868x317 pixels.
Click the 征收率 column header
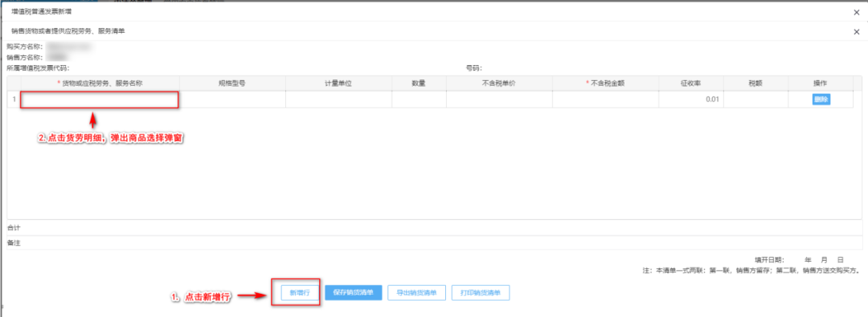[691, 83]
